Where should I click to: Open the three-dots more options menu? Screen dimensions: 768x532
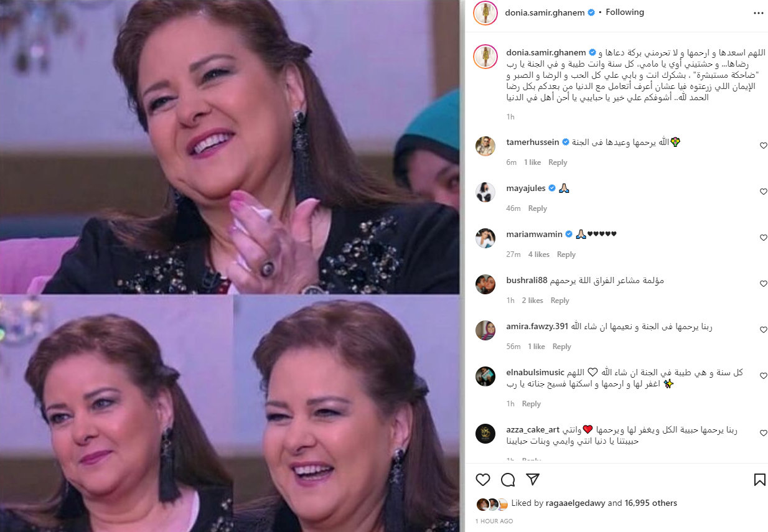pos(758,12)
